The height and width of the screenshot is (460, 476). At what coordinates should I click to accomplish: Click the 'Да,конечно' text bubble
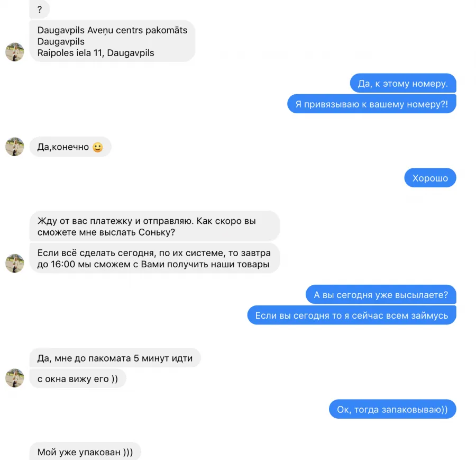[70, 147]
